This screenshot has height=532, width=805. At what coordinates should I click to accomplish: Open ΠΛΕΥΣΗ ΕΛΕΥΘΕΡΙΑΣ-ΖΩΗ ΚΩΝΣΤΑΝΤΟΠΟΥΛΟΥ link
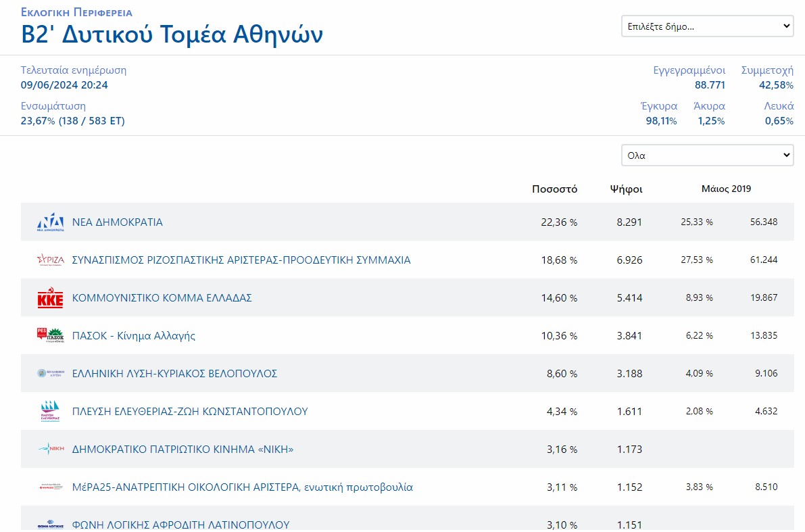(190, 411)
